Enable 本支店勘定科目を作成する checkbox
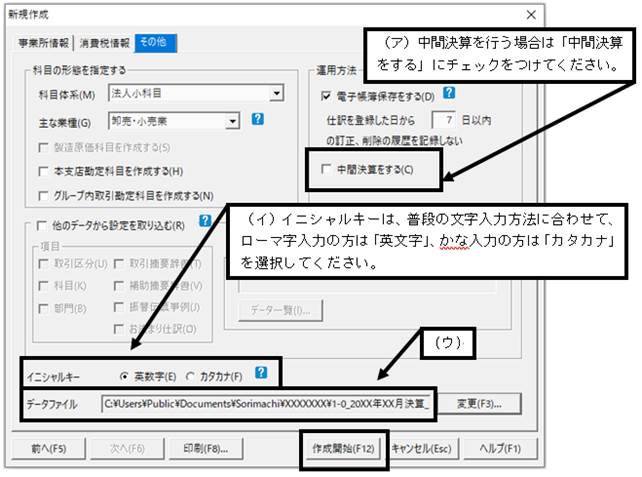 (43, 171)
